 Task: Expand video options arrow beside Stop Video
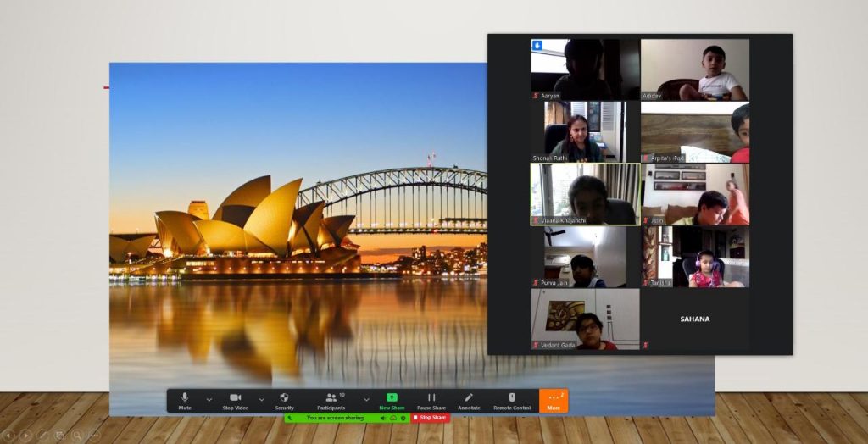[x=261, y=399]
